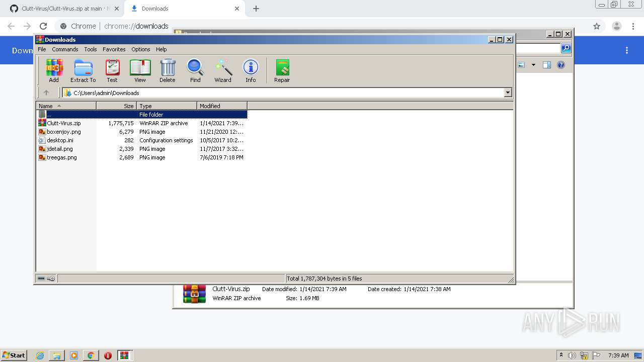Click the desktop.ini file icon

pyautogui.click(x=42, y=140)
